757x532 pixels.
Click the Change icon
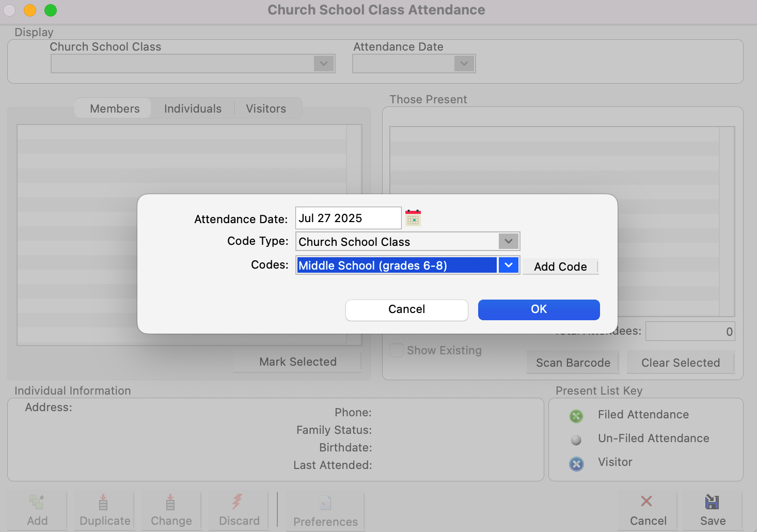point(170,502)
